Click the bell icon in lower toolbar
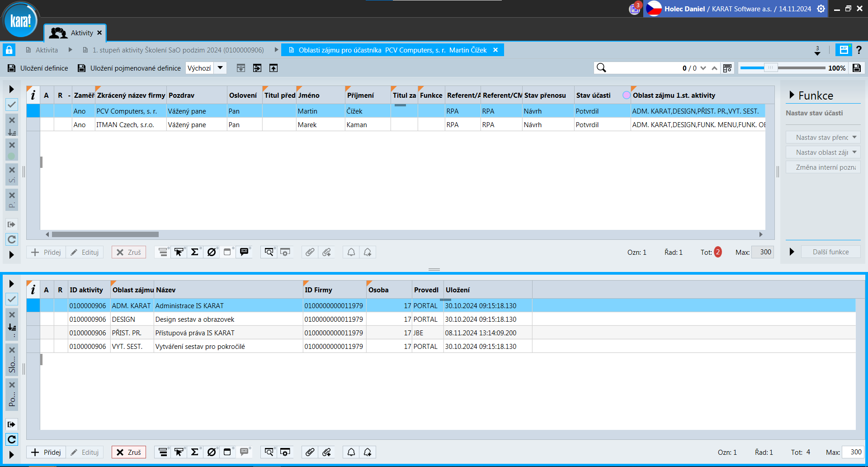Screen dimensions: 868x467 pos(351,452)
